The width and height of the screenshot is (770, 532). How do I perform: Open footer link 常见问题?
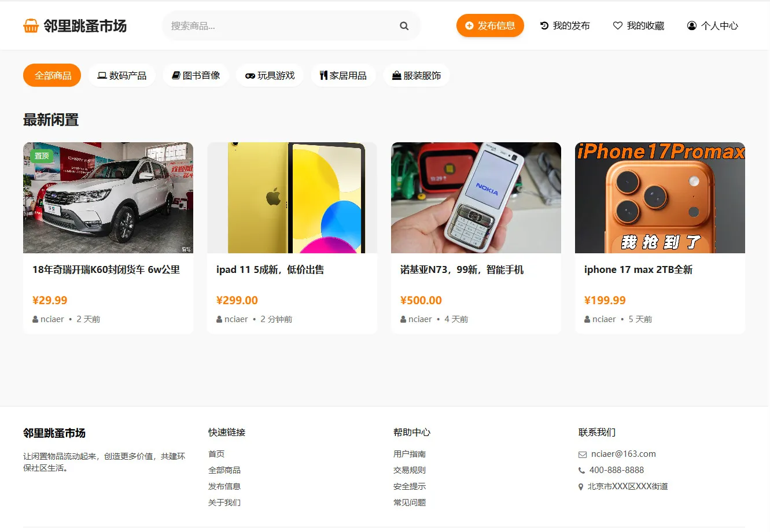click(410, 503)
